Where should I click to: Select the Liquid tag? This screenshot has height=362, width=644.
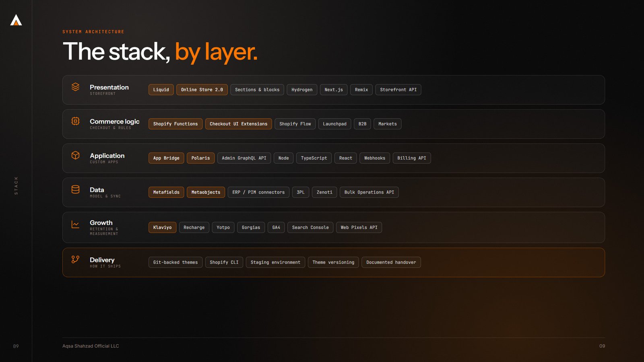[x=161, y=90]
